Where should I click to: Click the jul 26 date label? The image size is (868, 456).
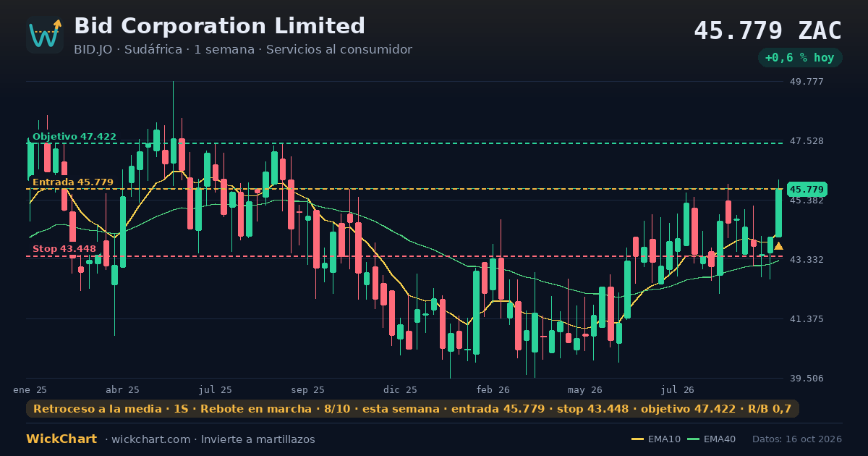678,389
